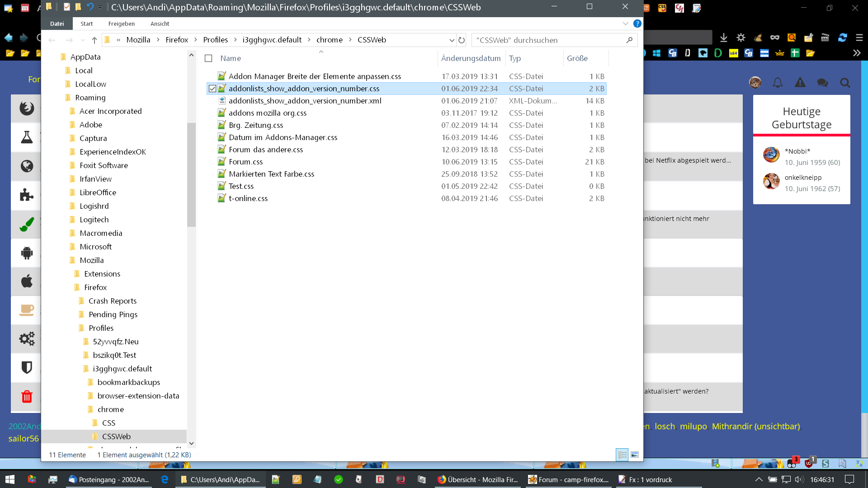Switch to large thumbnails view icon
868x488 pixels.
pos(635,455)
